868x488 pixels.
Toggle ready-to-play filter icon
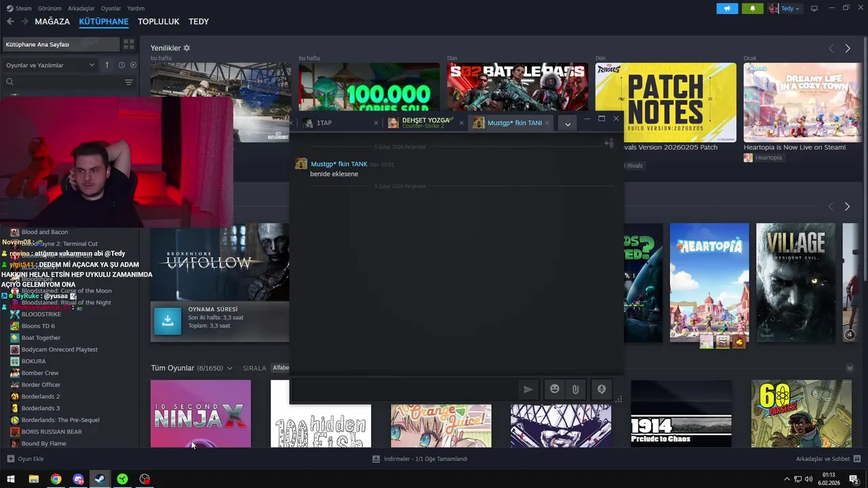click(x=134, y=65)
